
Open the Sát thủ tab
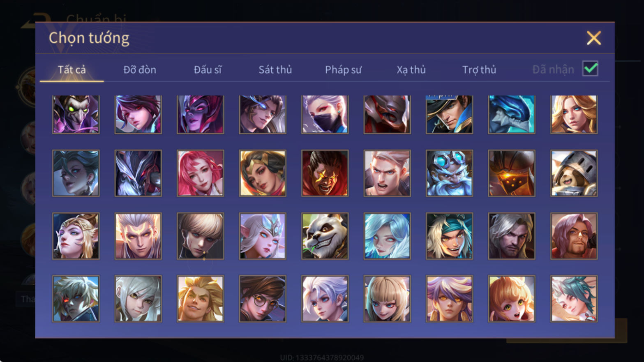[275, 69]
